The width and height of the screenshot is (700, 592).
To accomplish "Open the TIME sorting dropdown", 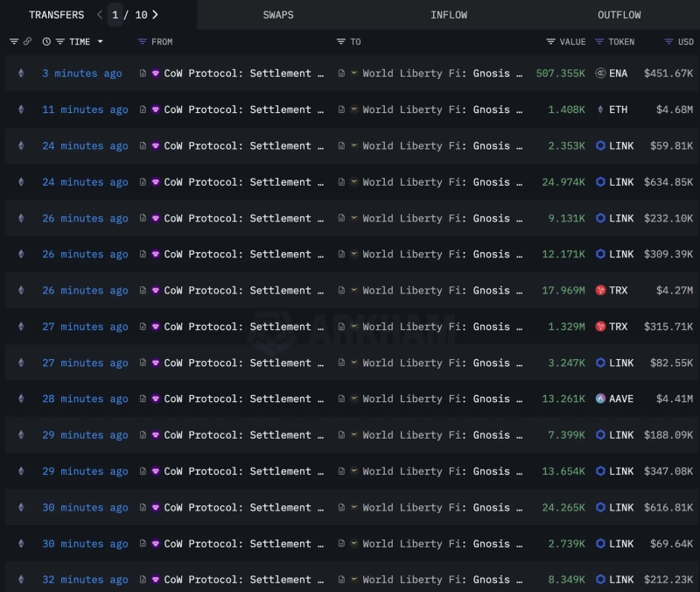I will tap(101, 41).
